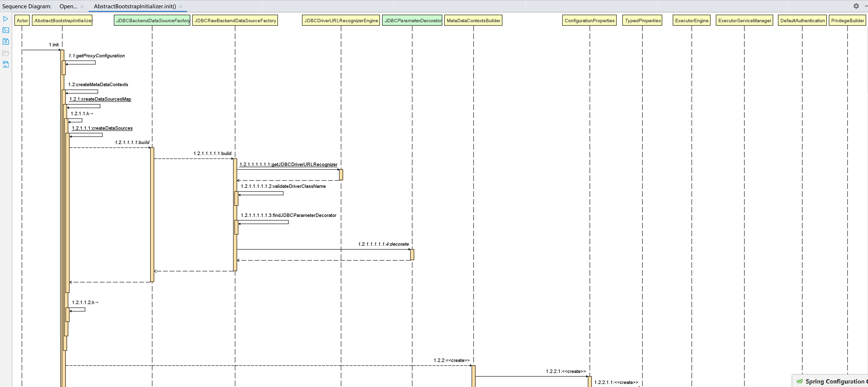This screenshot has width=868, height=387.
Task: Close the AbstractBootstrapInitializer.init() tab
Action: (181, 7)
